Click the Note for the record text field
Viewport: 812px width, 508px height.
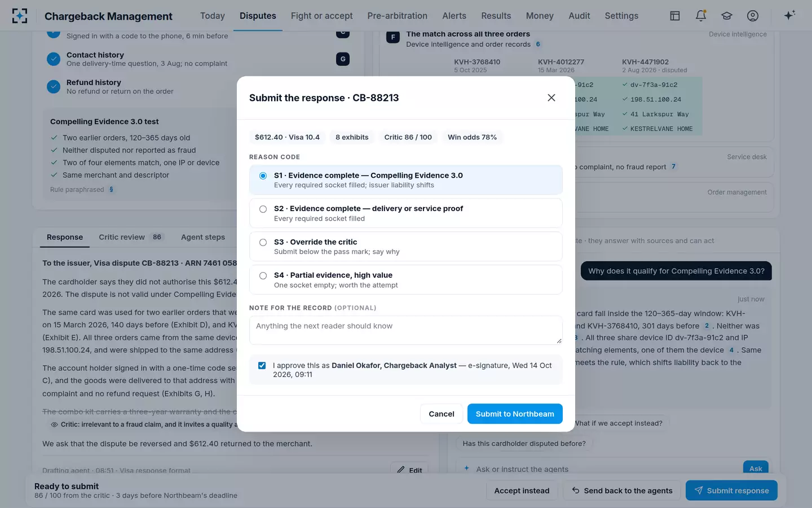(406, 330)
